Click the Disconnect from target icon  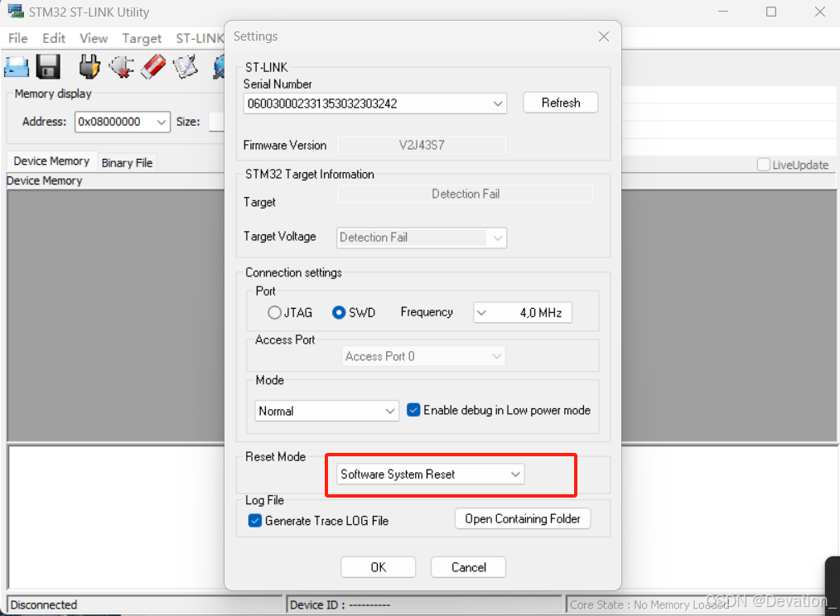tap(121, 67)
